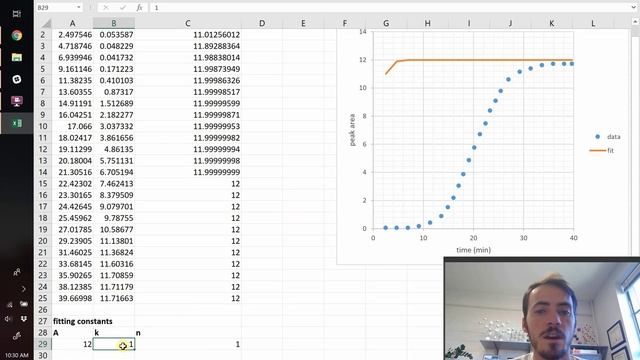
Task: Click cell with value 11.01256012
Action: click(188, 35)
